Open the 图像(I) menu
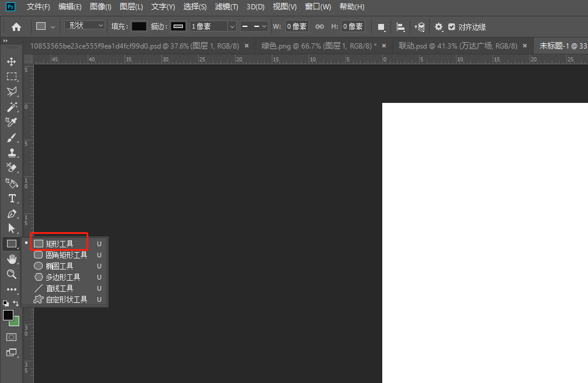 tap(101, 7)
